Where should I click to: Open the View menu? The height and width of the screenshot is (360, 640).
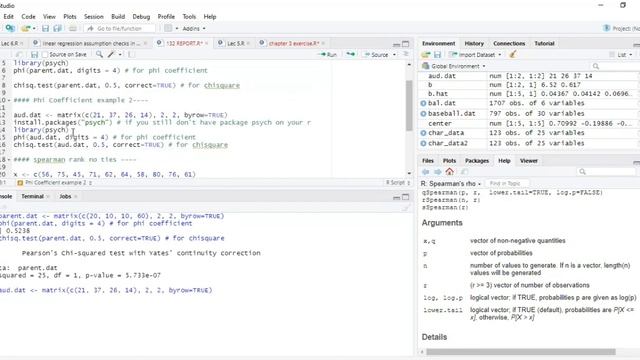(49, 17)
